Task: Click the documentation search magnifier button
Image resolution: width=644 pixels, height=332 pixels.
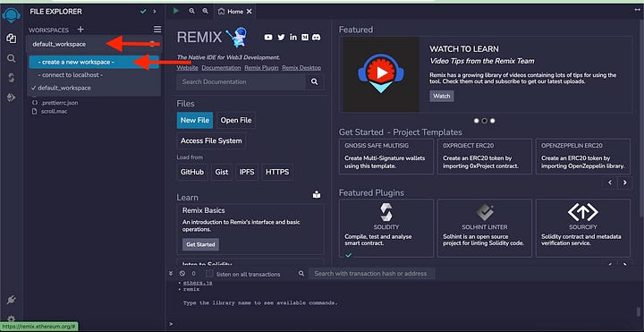Action: coord(315,81)
